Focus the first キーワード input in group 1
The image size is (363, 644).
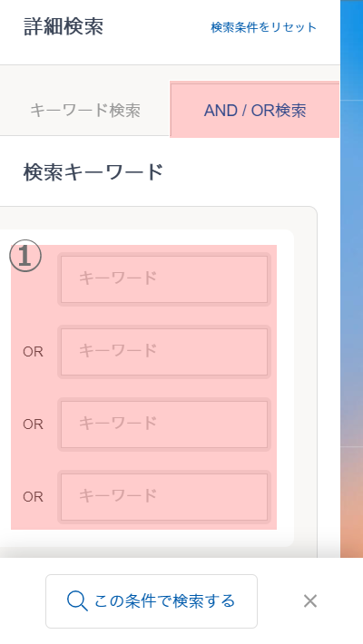point(164,279)
